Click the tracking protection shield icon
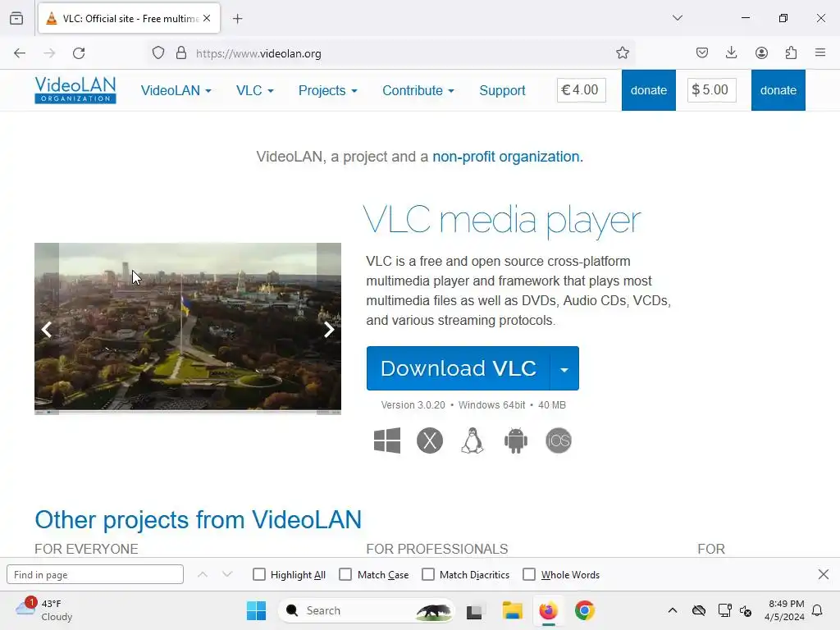Screen dimensions: 840x630 tap(158, 53)
